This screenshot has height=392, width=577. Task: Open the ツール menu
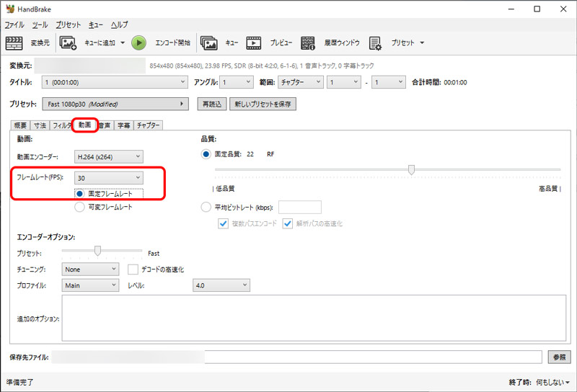click(40, 24)
